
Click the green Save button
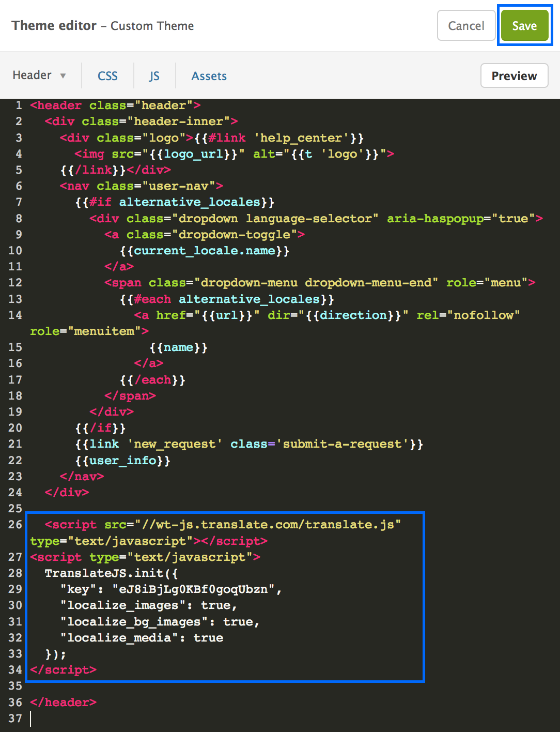coord(524,26)
